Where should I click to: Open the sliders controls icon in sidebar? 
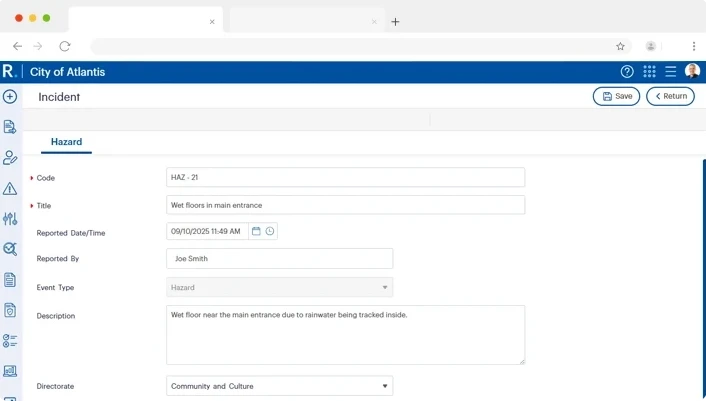10,219
